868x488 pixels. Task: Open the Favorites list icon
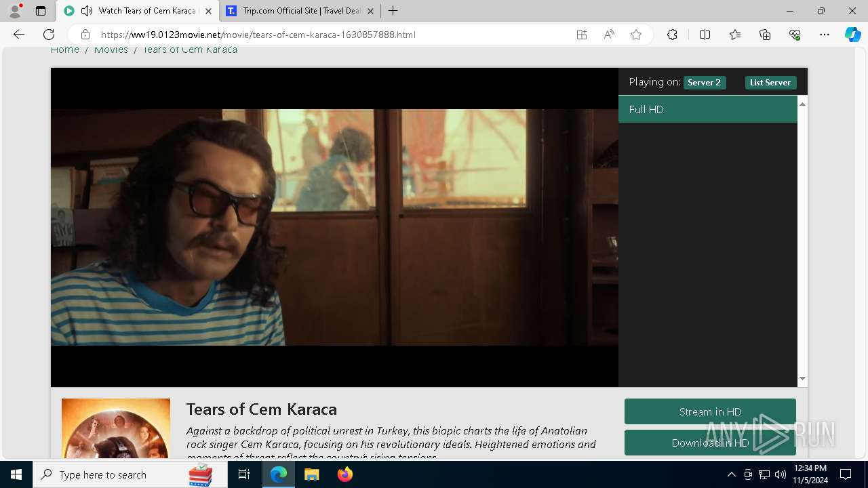735,35
